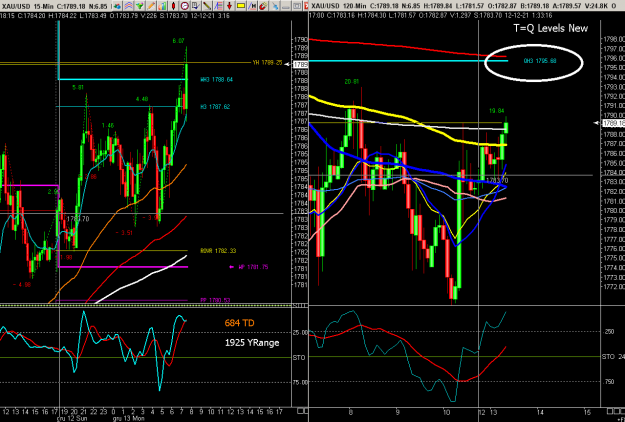Open the scroll control below the 15-Min chart
This screenshot has height=422, width=625.
tap(303, 411)
